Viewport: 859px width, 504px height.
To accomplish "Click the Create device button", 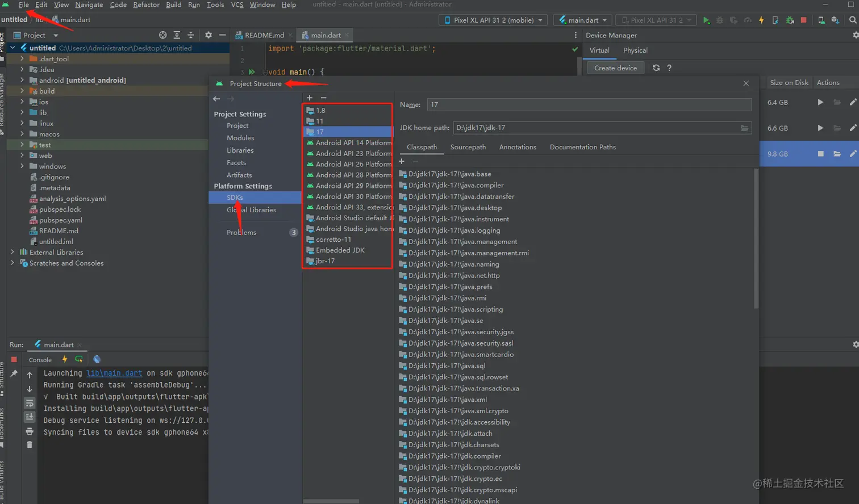I will click(615, 68).
